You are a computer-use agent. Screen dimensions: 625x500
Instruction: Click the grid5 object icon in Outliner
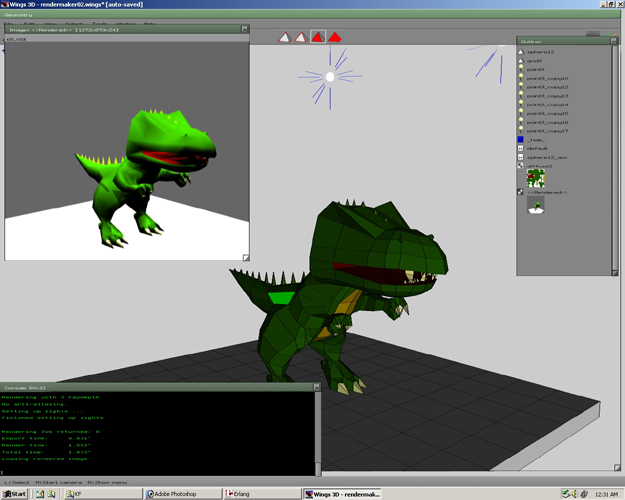pos(521,61)
